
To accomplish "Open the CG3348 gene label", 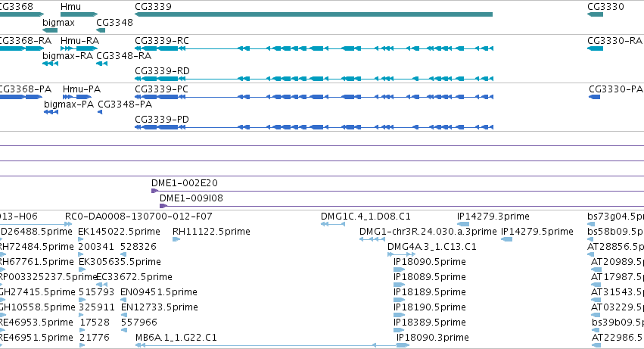I will pyautogui.click(x=114, y=22).
